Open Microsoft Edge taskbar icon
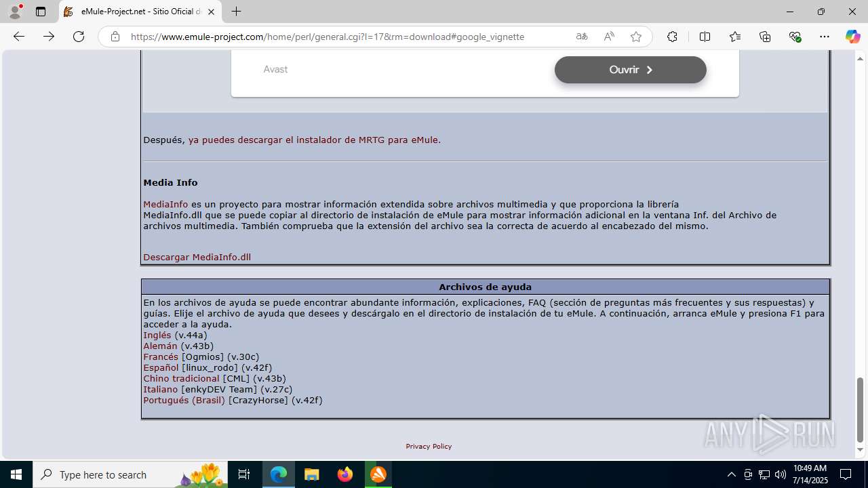Image resolution: width=868 pixels, height=488 pixels. click(x=279, y=474)
